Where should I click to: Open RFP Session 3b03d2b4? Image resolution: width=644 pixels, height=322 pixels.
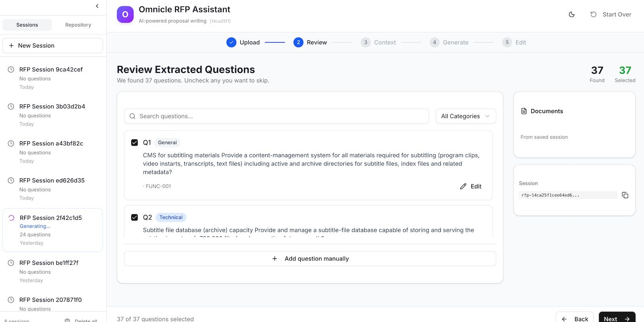(x=53, y=115)
